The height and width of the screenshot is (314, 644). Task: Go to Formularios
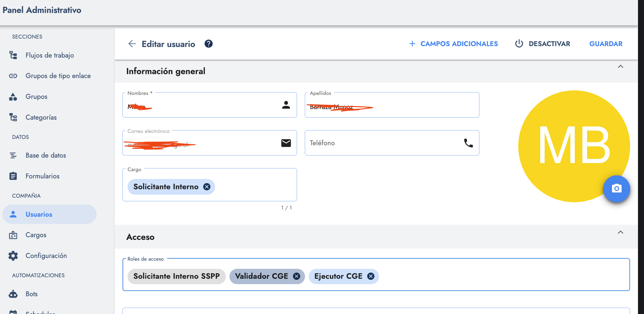[42, 176]
